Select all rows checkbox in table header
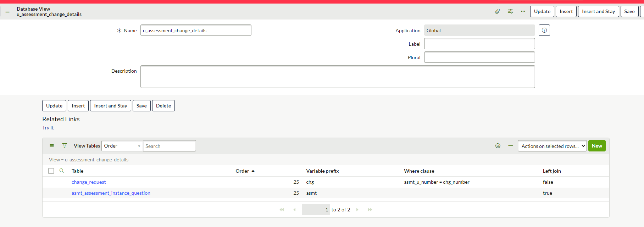The width and height of the screenshot is (644, 227). pos(51,171)
